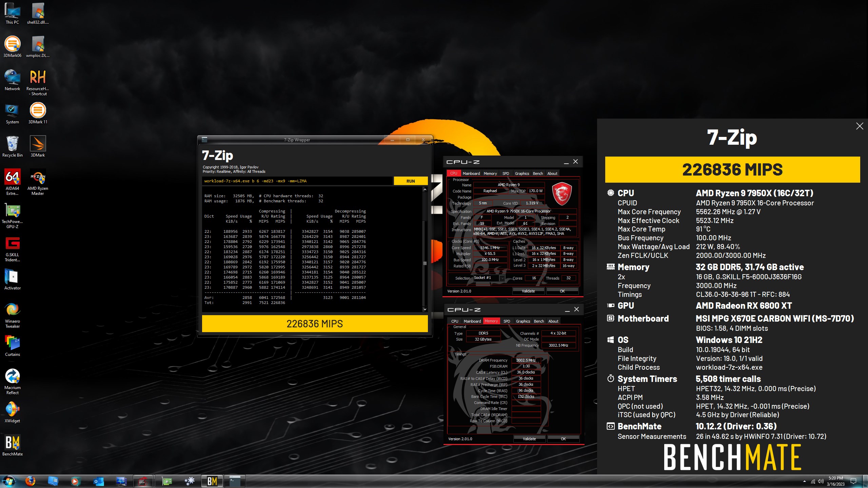Viewport: 868px width, 488px height.
Task: Launch ResourceHacker shortcut on desktop
Action: (x=38, y=83)
